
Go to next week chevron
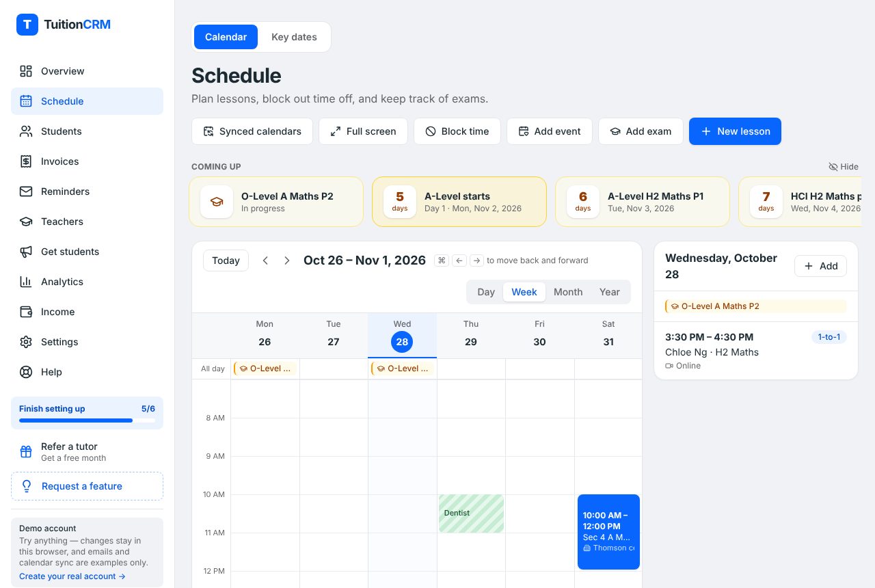click(x=287, y=260)
